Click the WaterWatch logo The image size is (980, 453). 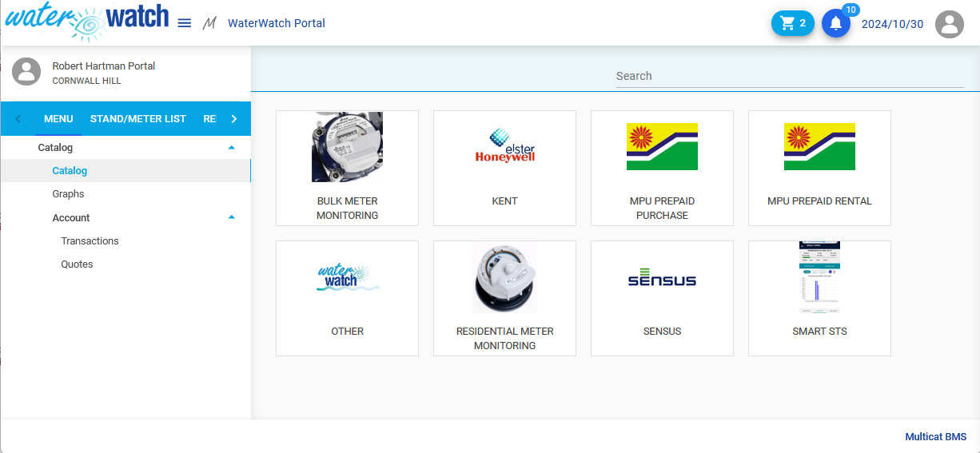(x=87, y=22)
